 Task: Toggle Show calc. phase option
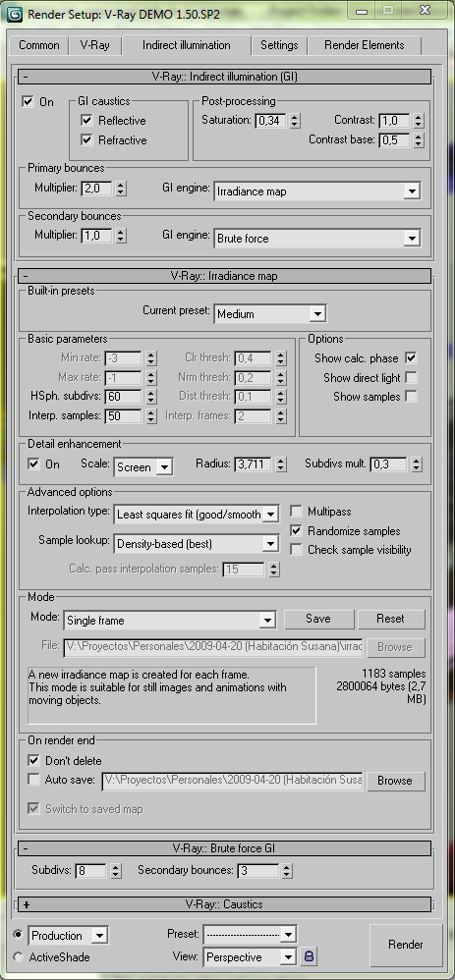[x=411, y=358]
